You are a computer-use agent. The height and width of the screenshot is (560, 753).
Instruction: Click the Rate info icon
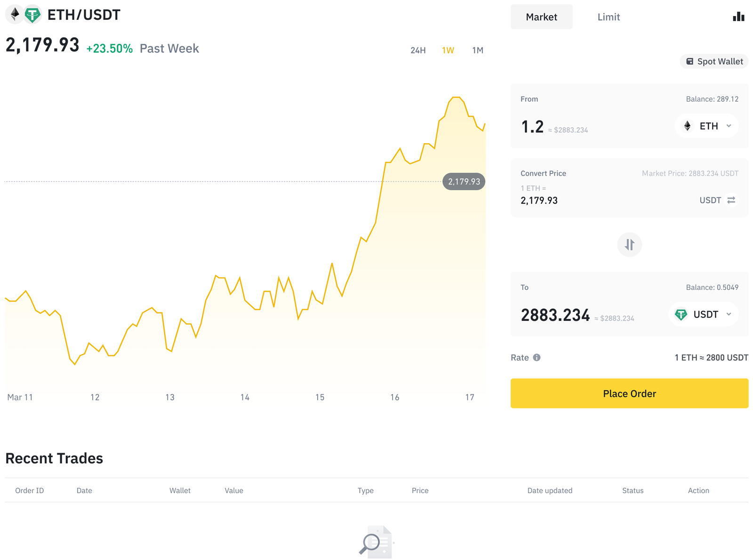click(537, 358)
